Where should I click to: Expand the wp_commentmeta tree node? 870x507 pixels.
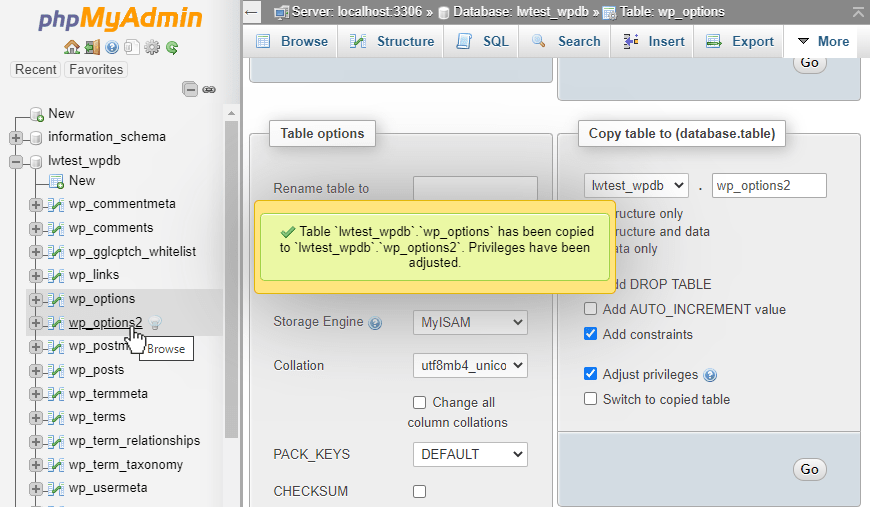[x=36, y=205]
